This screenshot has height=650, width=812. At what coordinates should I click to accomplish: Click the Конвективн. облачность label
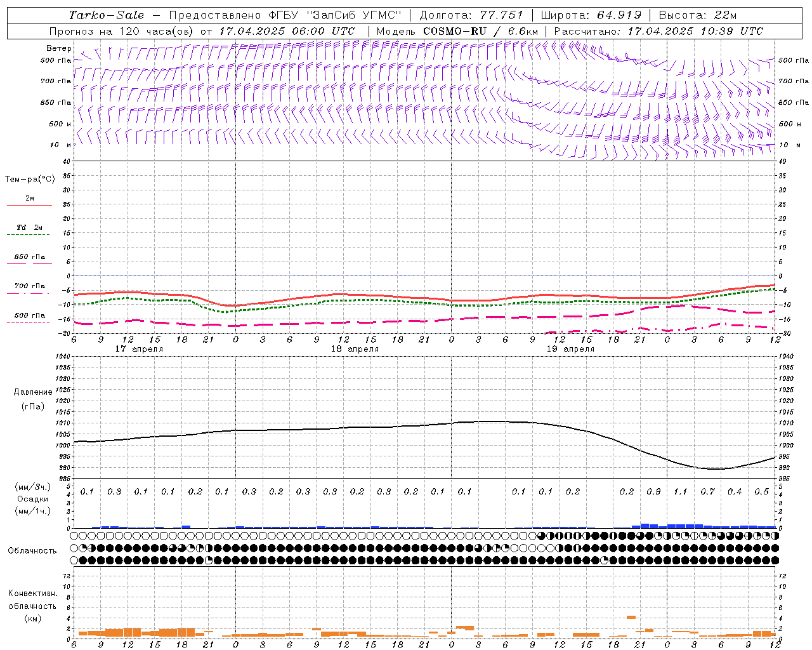coord(32,606)
